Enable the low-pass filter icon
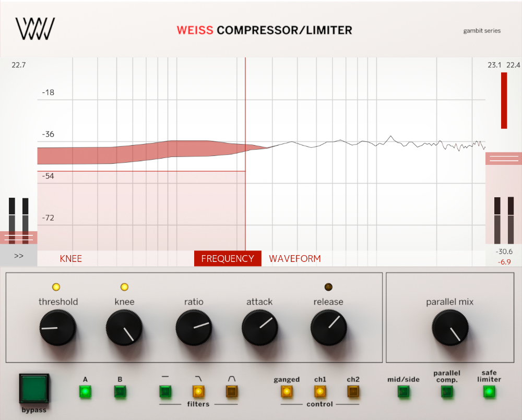522x420 pixels. point(198,390)
